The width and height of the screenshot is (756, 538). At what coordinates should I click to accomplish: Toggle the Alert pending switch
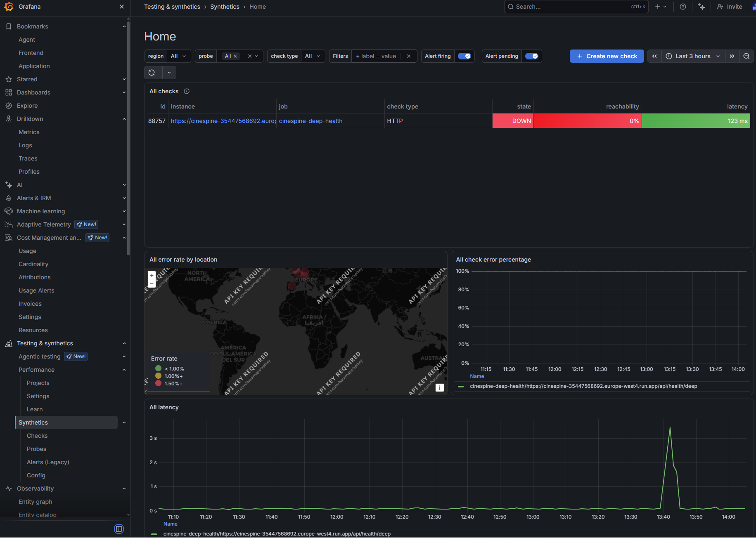[x=532, y=56]
